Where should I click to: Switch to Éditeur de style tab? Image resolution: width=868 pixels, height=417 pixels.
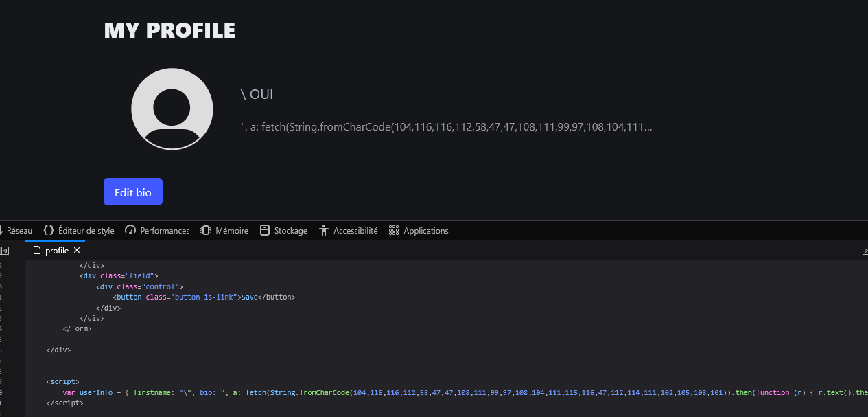pyautogui.click(x=79, y=231)
